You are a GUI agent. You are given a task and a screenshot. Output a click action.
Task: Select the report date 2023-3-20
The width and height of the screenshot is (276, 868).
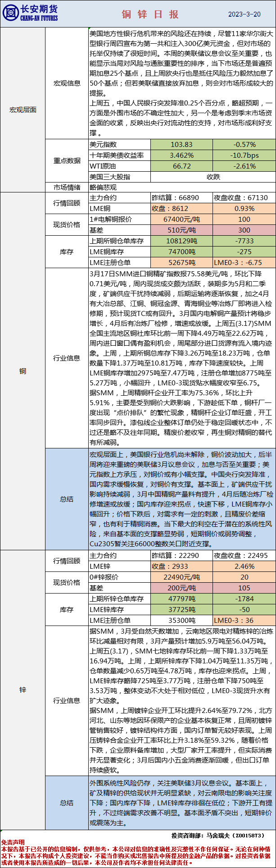(x=244, y=14)
